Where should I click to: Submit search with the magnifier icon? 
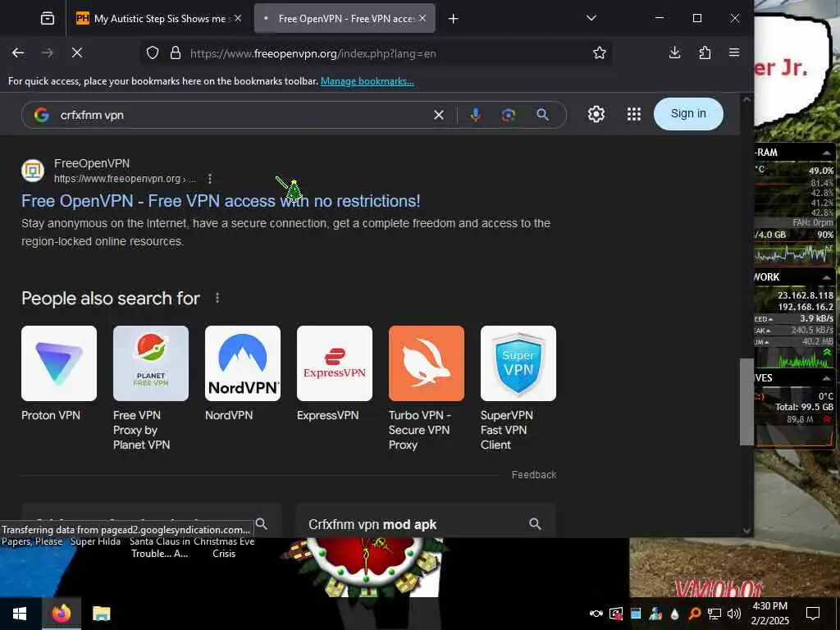pos(543,115)
